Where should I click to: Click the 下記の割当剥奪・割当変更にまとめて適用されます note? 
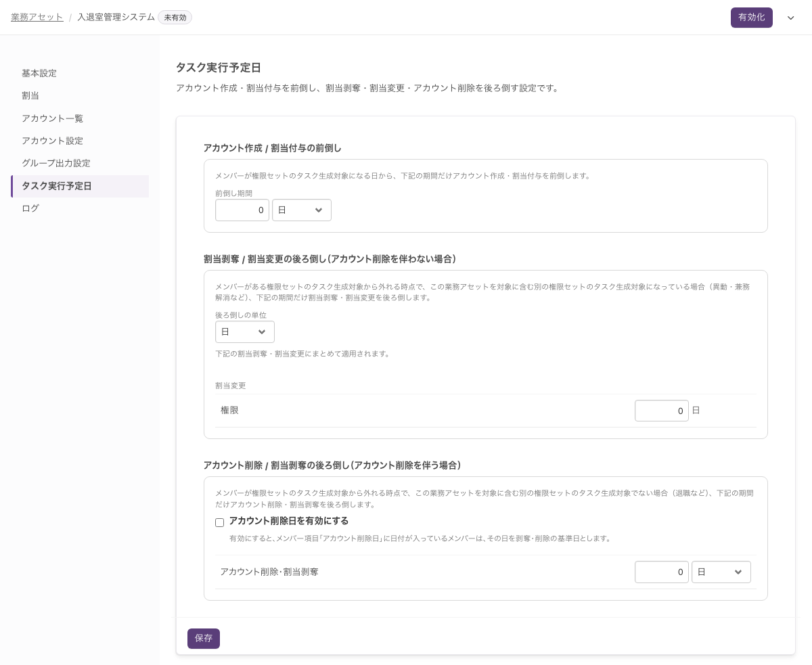pos(302,354)
